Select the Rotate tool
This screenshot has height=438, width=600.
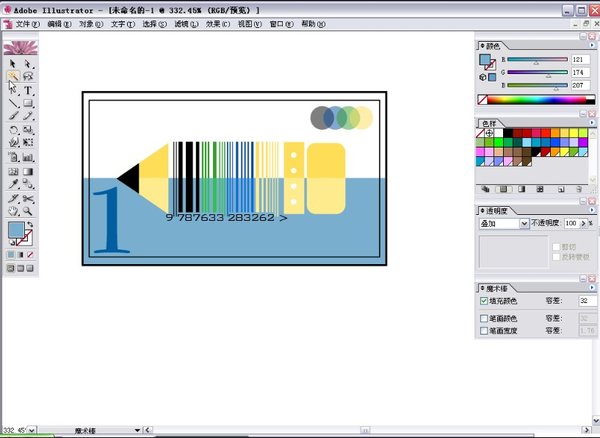coord(13,130)
